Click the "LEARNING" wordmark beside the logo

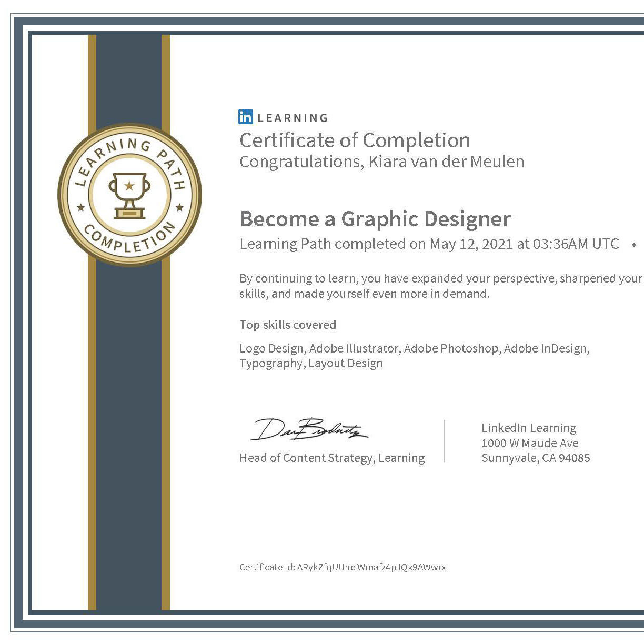coord(293,118)
